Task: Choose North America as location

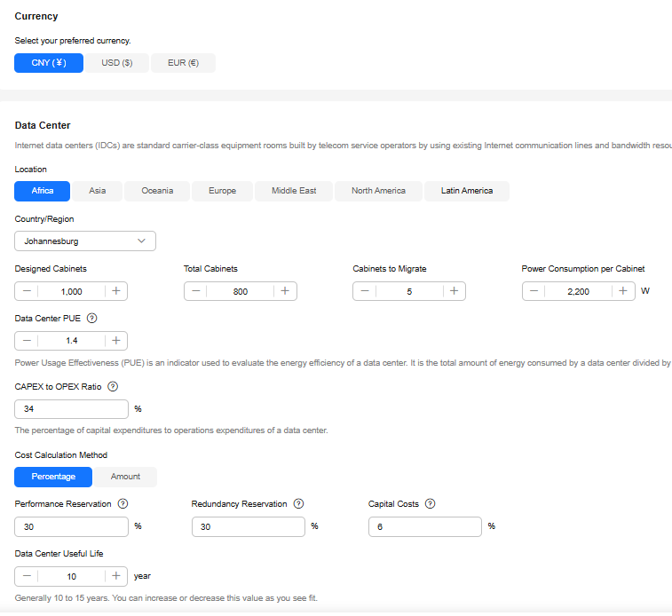Action: 378,191
